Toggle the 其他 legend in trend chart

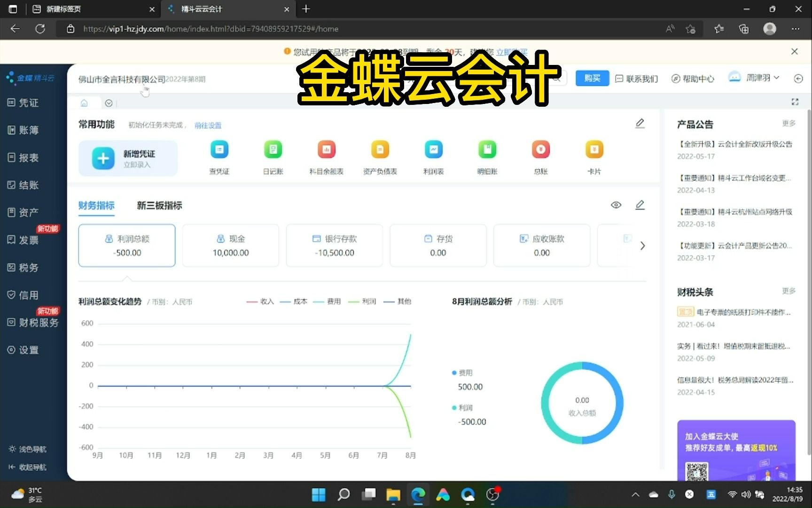point(398,302)
